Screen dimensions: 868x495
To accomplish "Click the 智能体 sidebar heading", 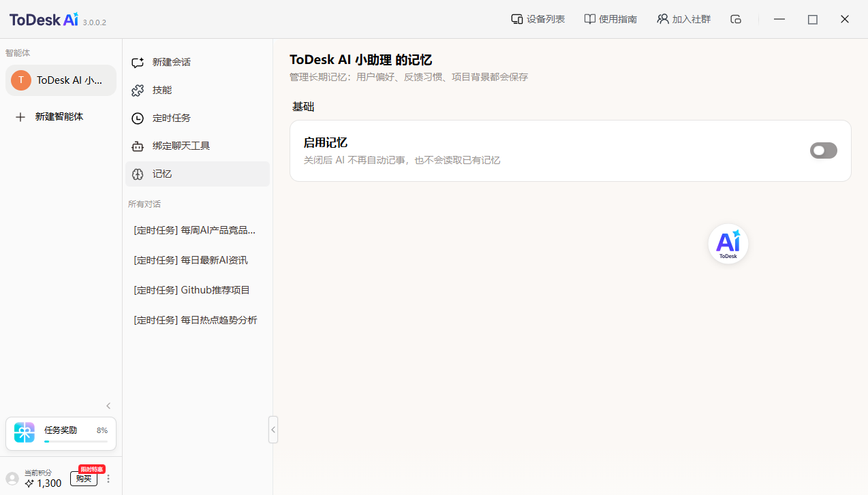I will tap(18, 52).
